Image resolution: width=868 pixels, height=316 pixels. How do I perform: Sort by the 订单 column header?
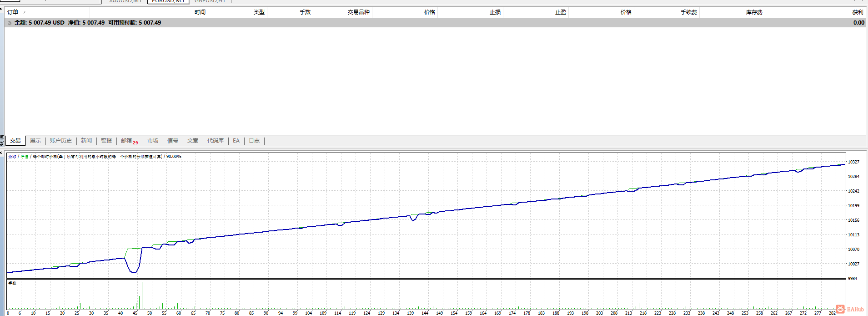tap(13, 12)
